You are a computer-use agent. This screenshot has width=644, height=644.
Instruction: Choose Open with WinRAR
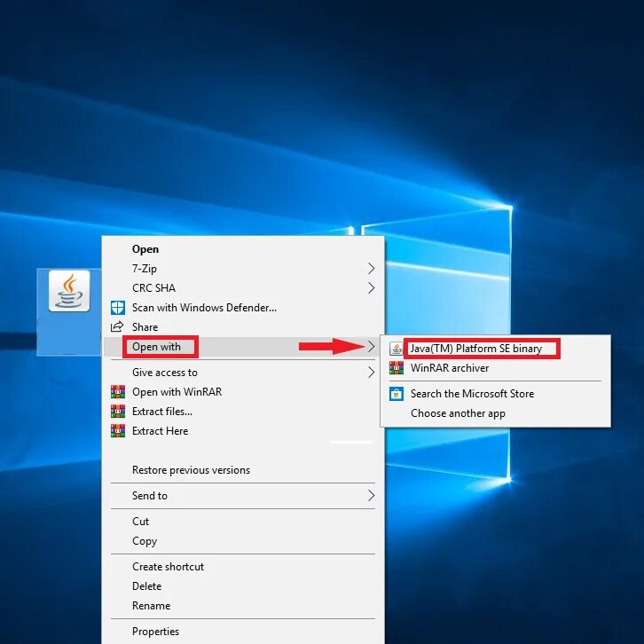pyautogui.click(x=243, y=392)
